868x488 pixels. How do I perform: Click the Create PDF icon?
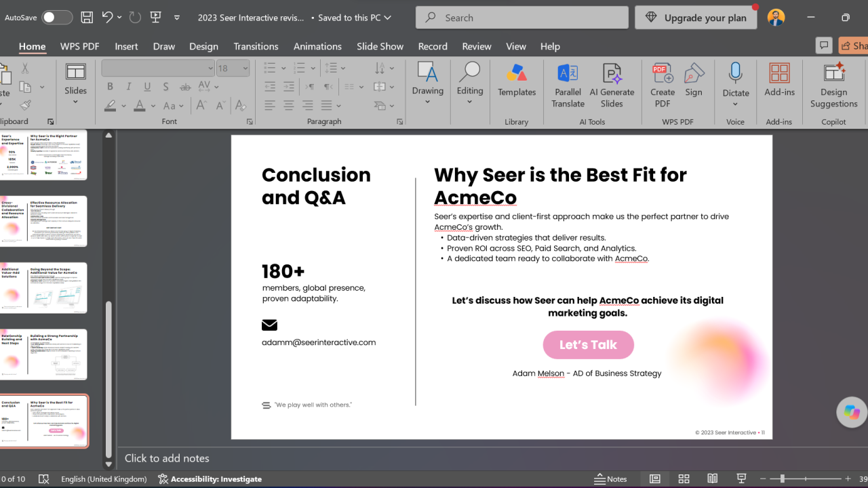663,73
